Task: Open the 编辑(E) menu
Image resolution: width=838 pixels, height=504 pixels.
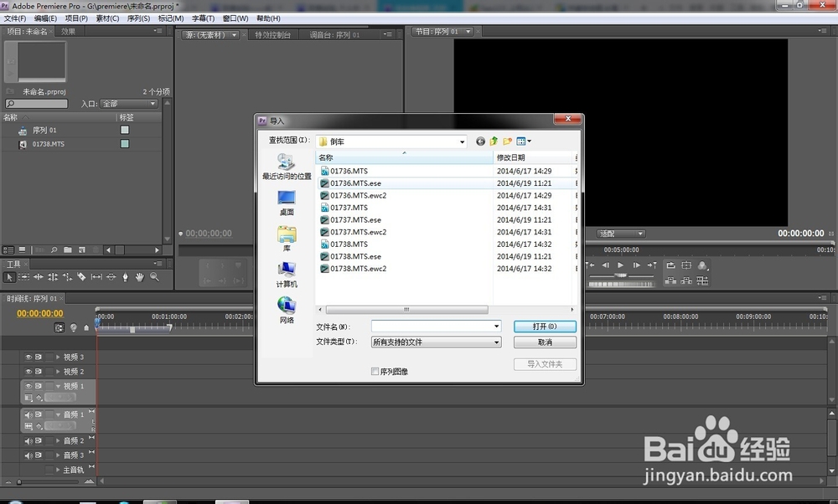Action: point(45,18)
